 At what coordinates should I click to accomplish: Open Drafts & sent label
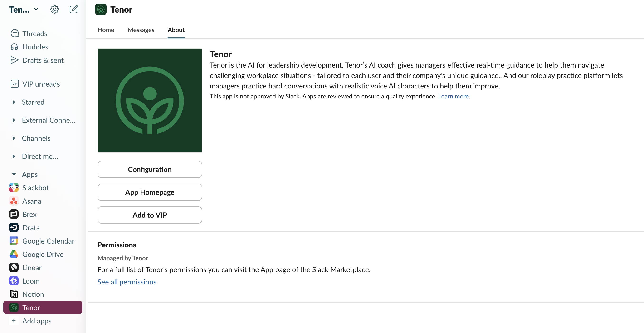coord(43,60)
